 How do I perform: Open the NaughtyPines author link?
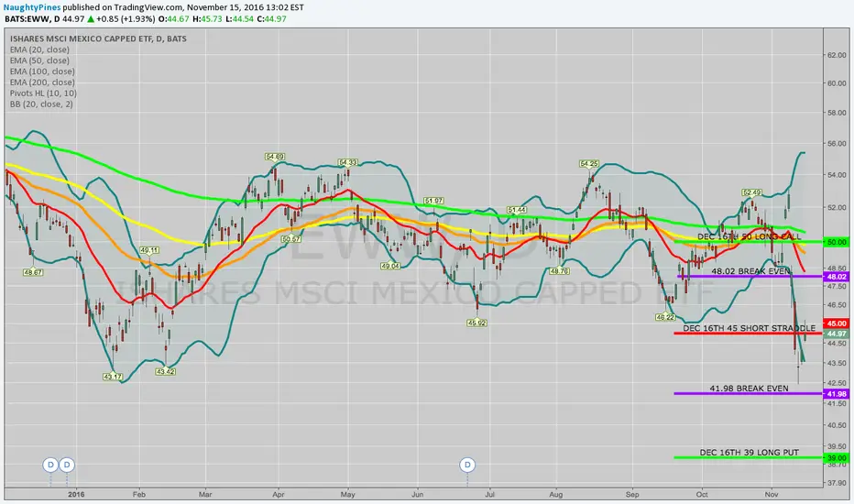click(32, 7)
